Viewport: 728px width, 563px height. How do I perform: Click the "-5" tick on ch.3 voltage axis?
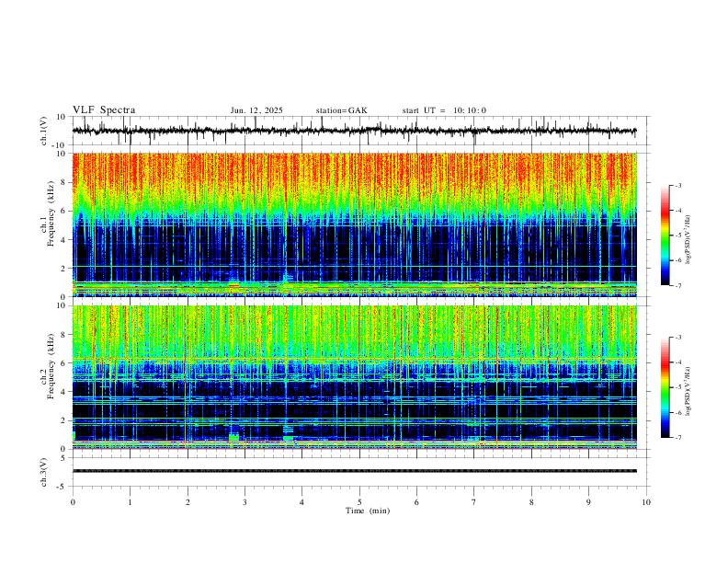(x=63, y=487)
